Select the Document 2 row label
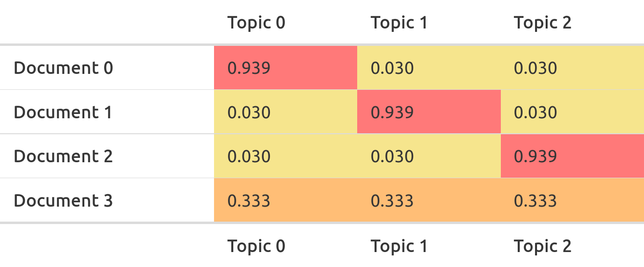The height and width of the screenshot is (267, 644). coord(63,156)
